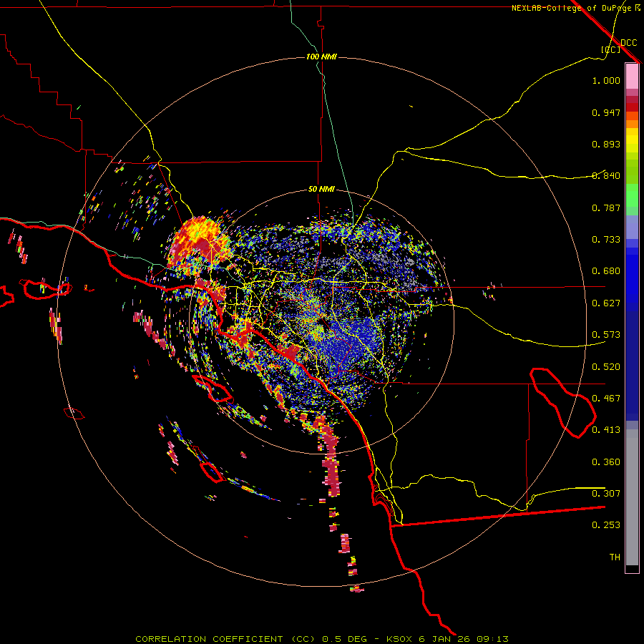644x644 pixels.
Task: Select the 50 NMI range ring label
Action: pyautogui.click(x=321, y=189)
